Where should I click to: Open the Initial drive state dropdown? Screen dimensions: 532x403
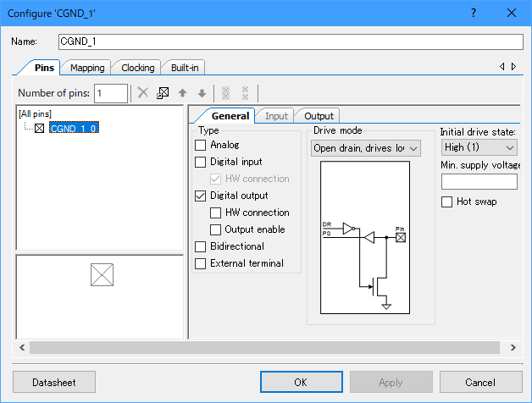pyautogui.click(x=479, y=147)
